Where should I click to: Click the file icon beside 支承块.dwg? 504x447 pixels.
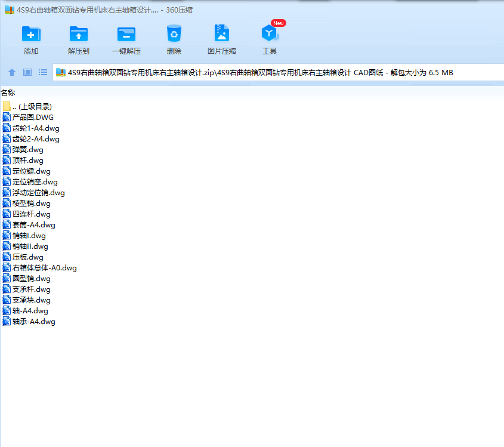click(7, 300)
